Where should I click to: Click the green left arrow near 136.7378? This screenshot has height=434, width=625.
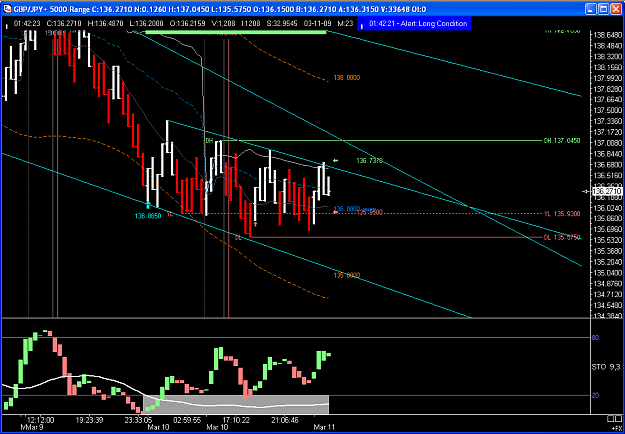[335, 161]
